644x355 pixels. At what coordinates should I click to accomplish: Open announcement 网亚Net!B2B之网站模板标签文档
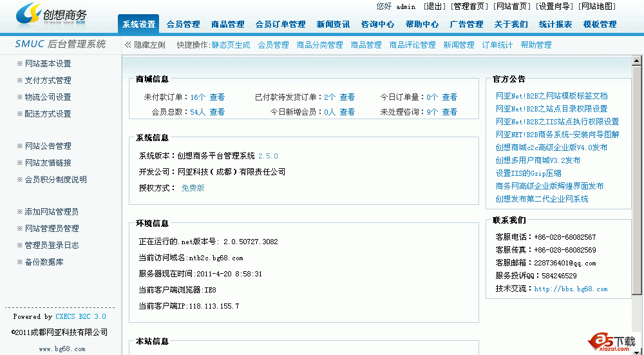click(552, 96)
